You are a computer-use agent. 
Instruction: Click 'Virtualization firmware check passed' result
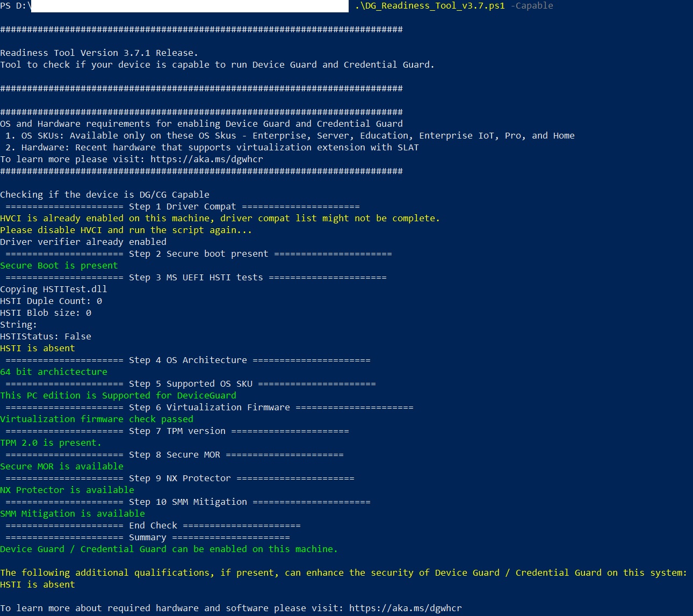pos(97,419)
